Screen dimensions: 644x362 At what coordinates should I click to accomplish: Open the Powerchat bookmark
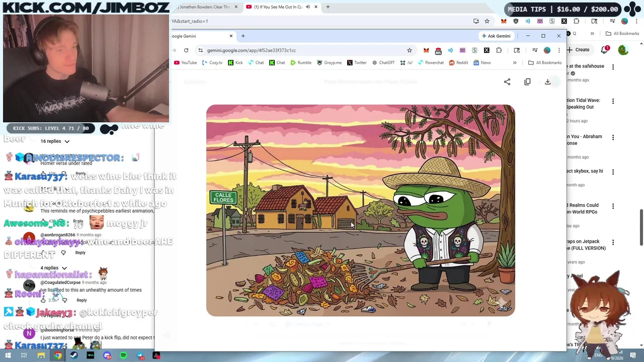pos(431,63)
